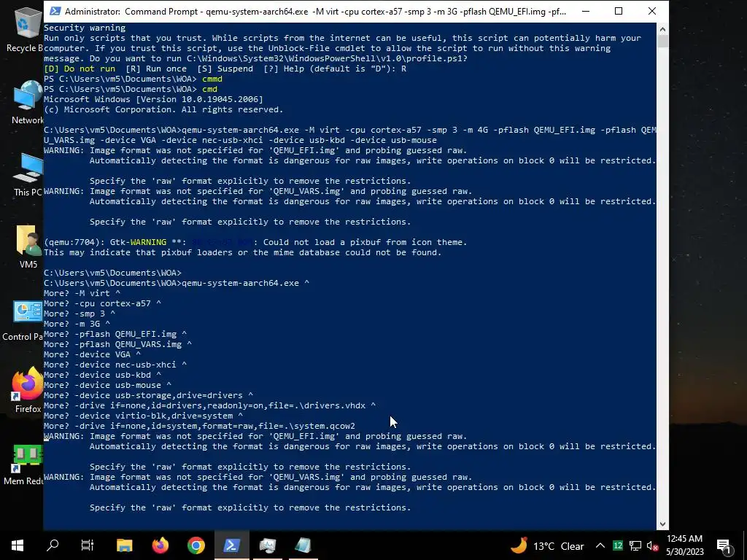Image resolution: width=747 pixels, height=560 pixels.
Task: Maximize the Command Prompt window
Action: click(x=619, y=11)
